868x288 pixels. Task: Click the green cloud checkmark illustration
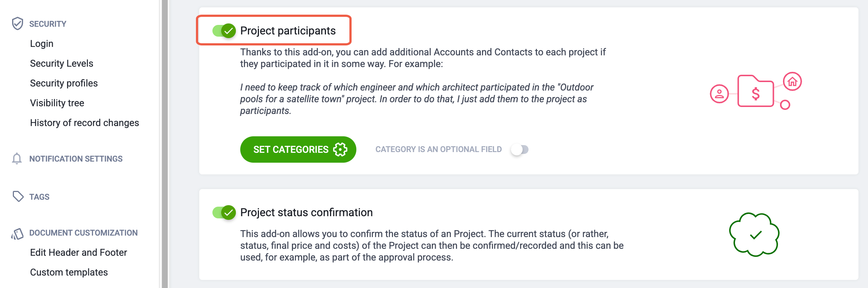754,235
